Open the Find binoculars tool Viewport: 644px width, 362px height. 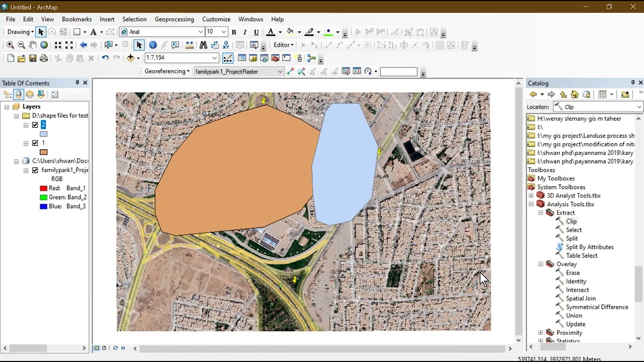[203, 45]
